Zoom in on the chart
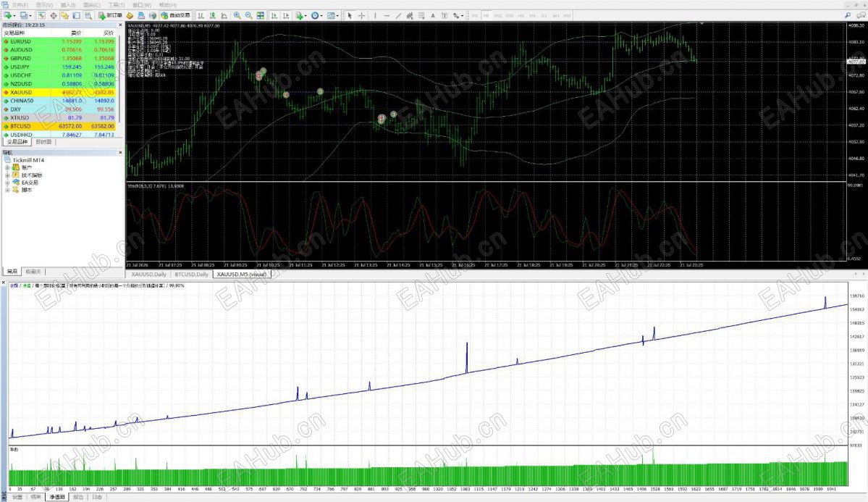The width and height of the screenshot is (868, 502). point(237,15)
